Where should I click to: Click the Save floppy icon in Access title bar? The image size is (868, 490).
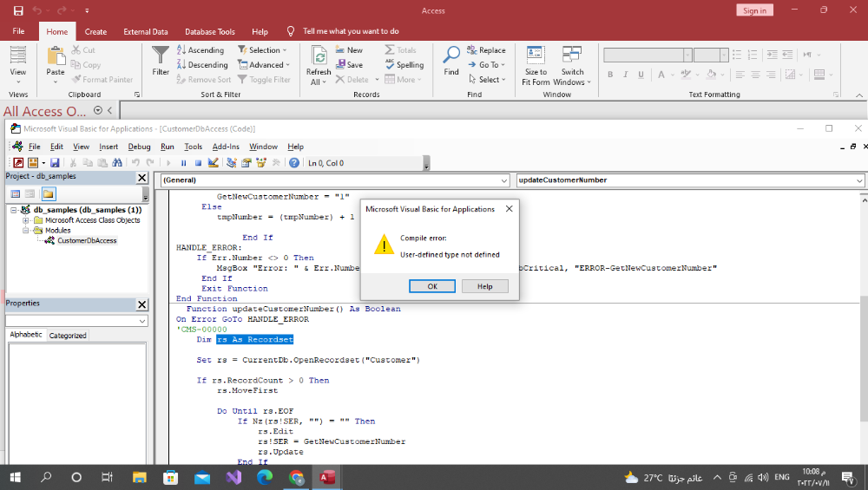18,10
